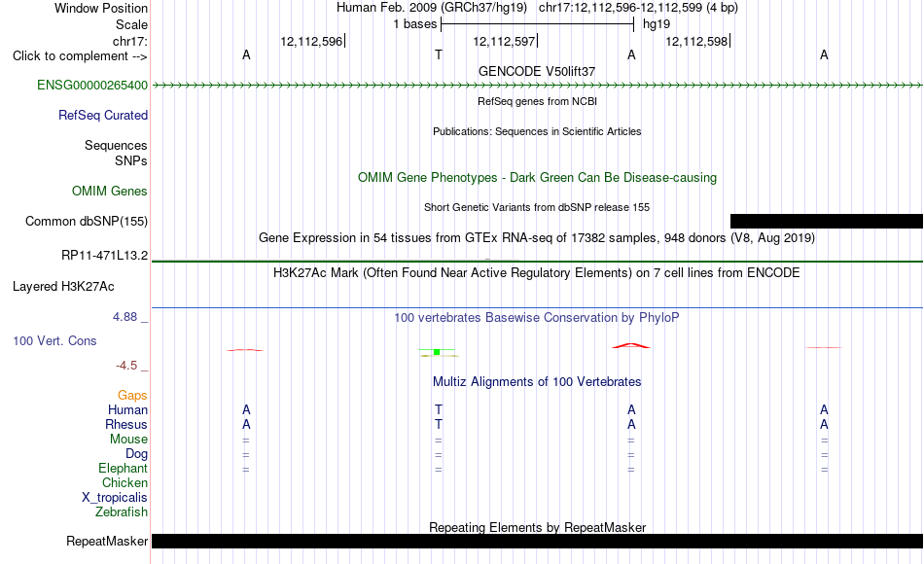
Task: Click the RepeatMasker track label
Action: [107, 541]
